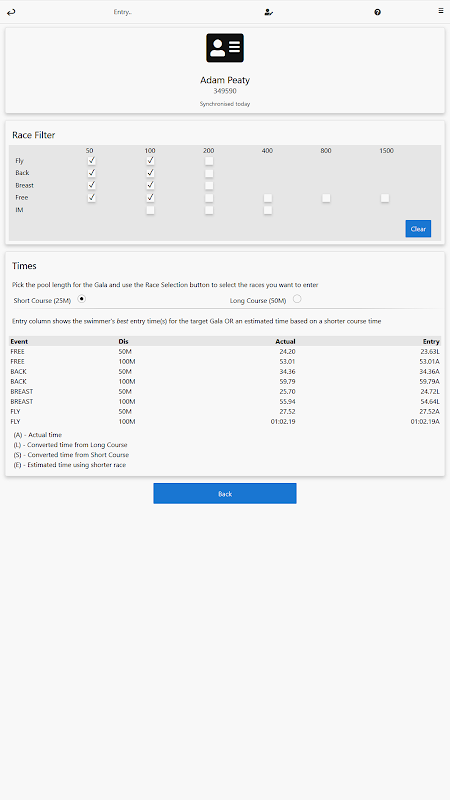Click the Synchronised today status text

click(x=225, y=104)
